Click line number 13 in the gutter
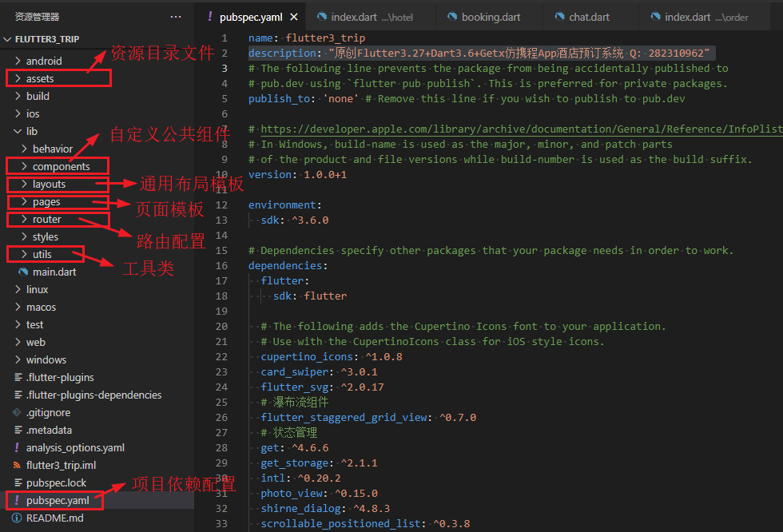Viewport: 783px width, 532px height. tap(221, 220)
